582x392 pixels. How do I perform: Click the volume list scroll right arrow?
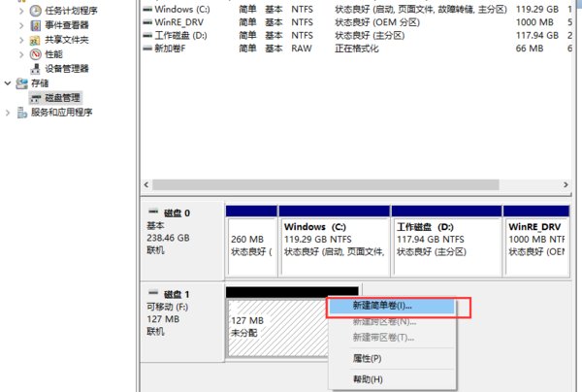coord(566,185)
